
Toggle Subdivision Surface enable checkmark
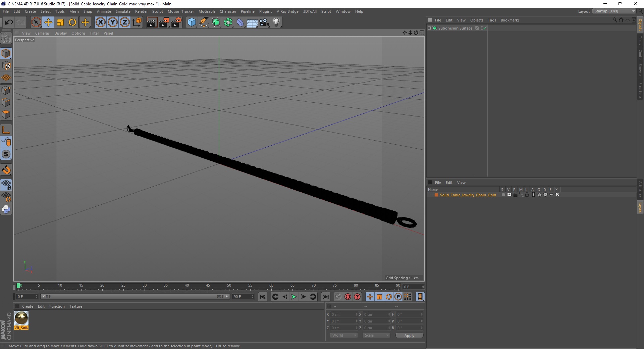(485, 28)
